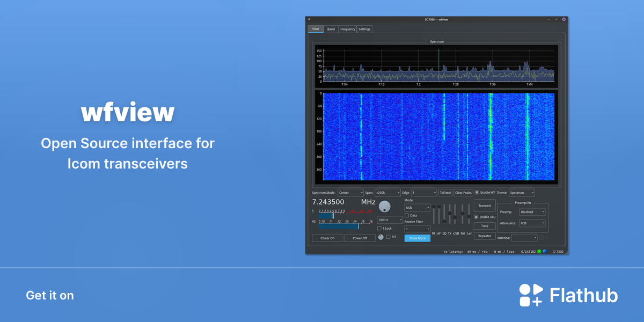
Task: Click the 7.243500 frequency display
Action: 328,202
